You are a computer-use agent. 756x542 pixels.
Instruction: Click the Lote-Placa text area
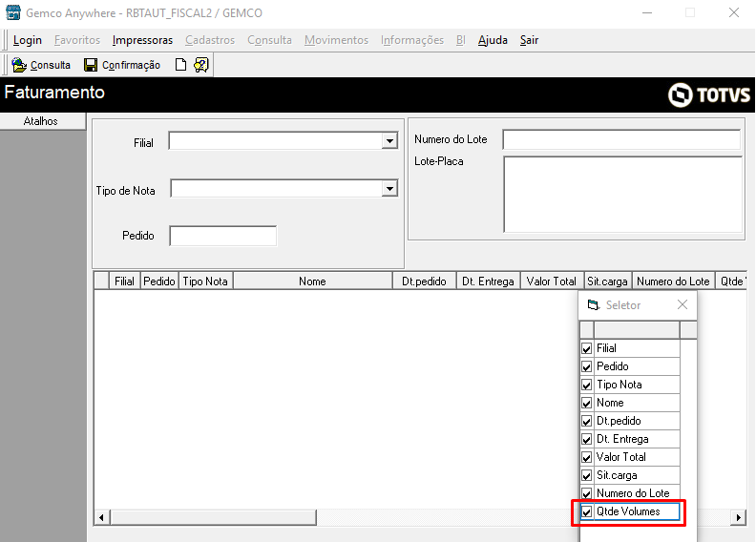tap(623, 194)
